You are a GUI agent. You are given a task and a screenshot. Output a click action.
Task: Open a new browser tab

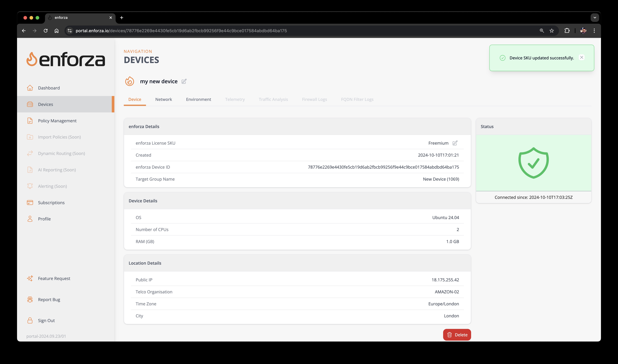click(x=122, y=18)
